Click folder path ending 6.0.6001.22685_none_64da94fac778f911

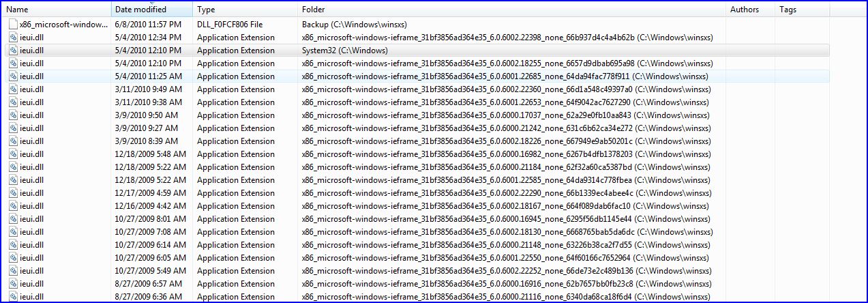[x=505, y=76]
